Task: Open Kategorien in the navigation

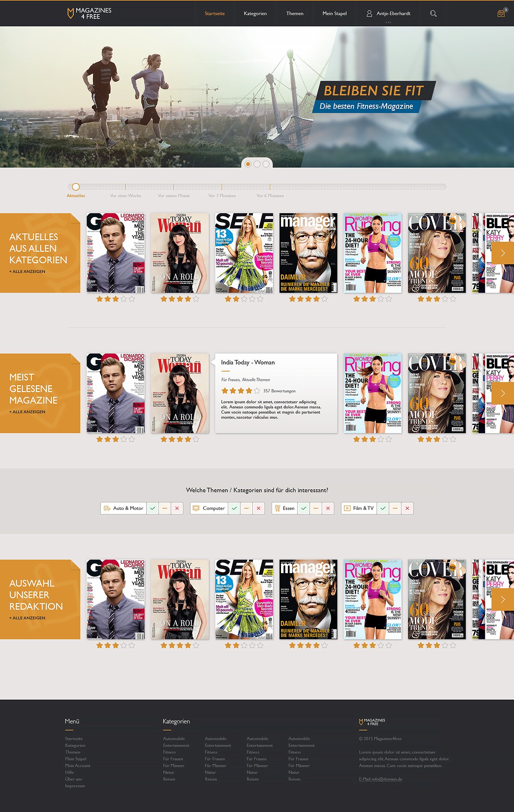Action: pyautogui.click(x=255, y=13)
